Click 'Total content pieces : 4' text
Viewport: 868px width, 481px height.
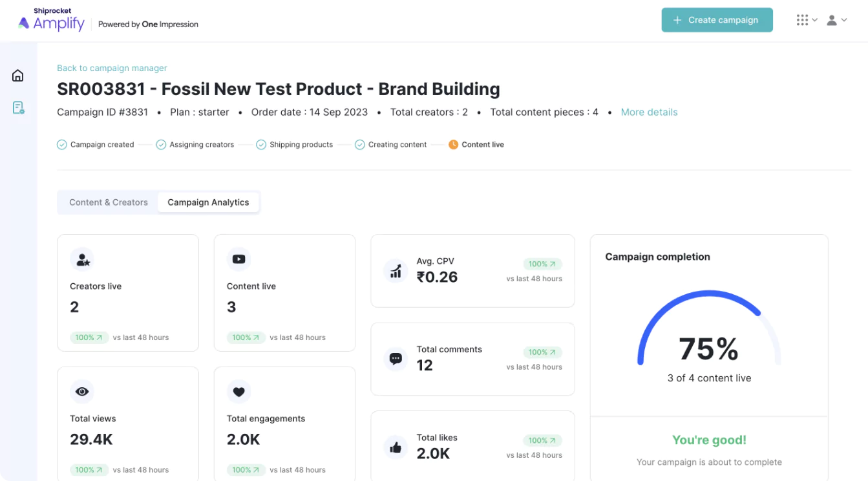coord(544,112)
